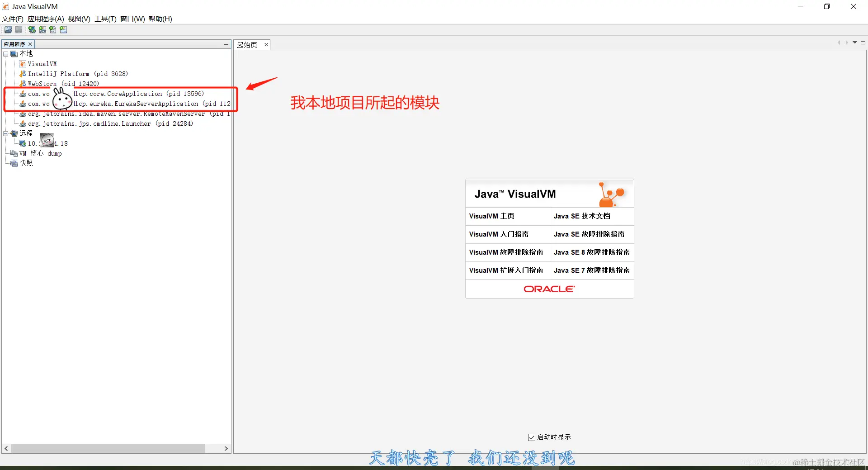Image resolution: width=868 pixels, height=470 pixels.
Task: Click the WebStorm process icon
Action: click(23, 84)
